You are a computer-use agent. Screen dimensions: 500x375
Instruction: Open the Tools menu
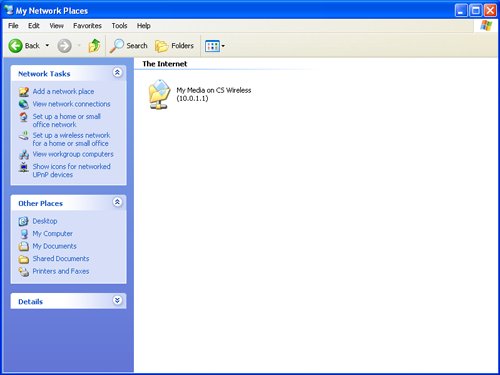coord(119,26)
